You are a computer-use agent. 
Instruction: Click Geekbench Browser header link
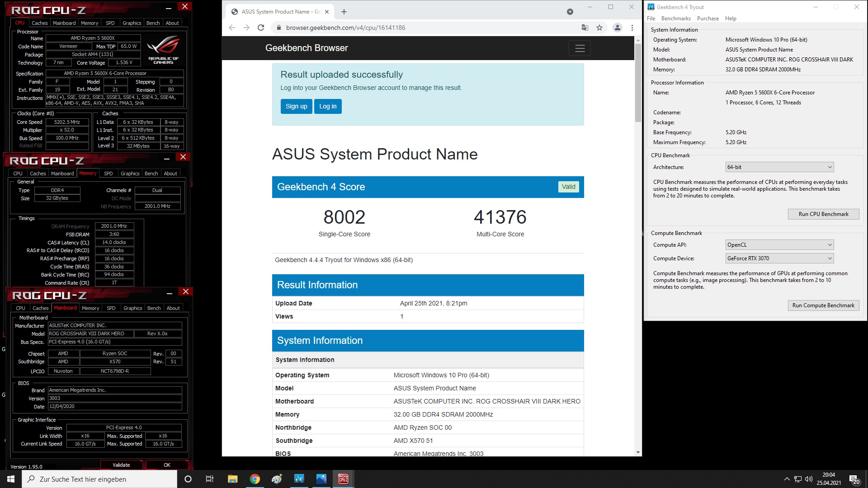point(307,48)
